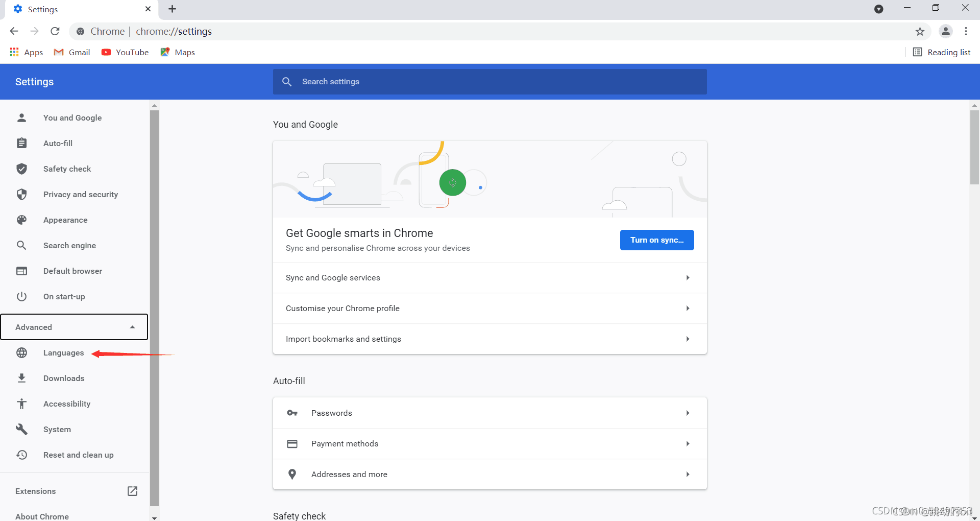Click the Auto-fill clipboard icon
Image resolution: width=980 pixels, height=521 pixels.
(21, 143)
